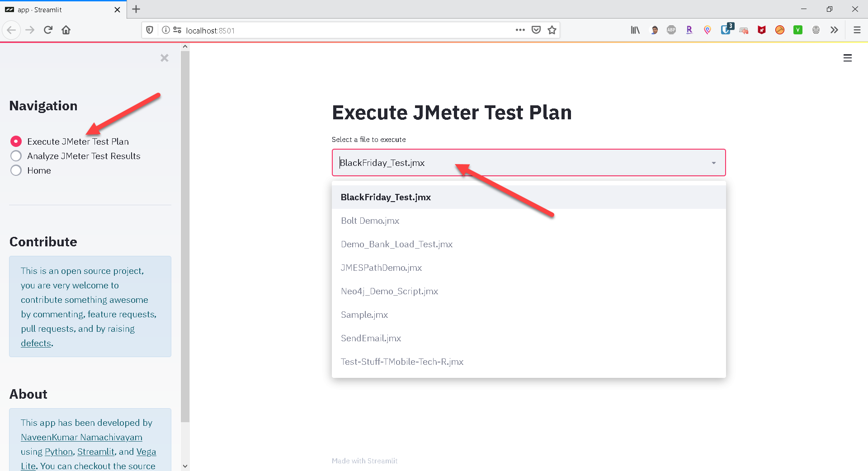The image size is (868, 471).
Task: Go back to previous page
Action: [x=11, y=30]
